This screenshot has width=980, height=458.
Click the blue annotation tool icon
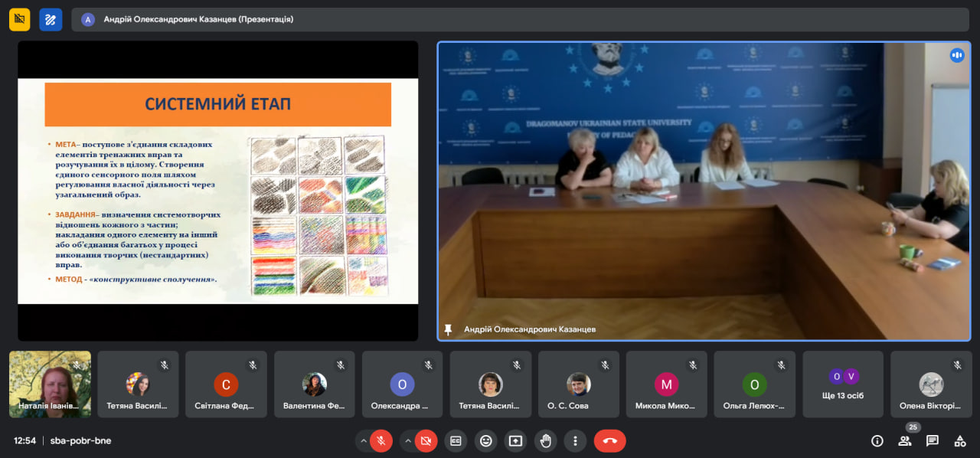[x=51, y=19]
